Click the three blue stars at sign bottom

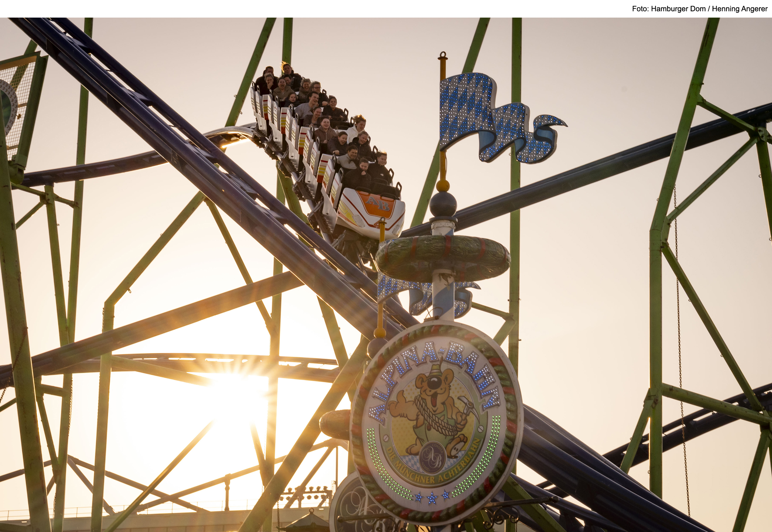click(432, 497)
